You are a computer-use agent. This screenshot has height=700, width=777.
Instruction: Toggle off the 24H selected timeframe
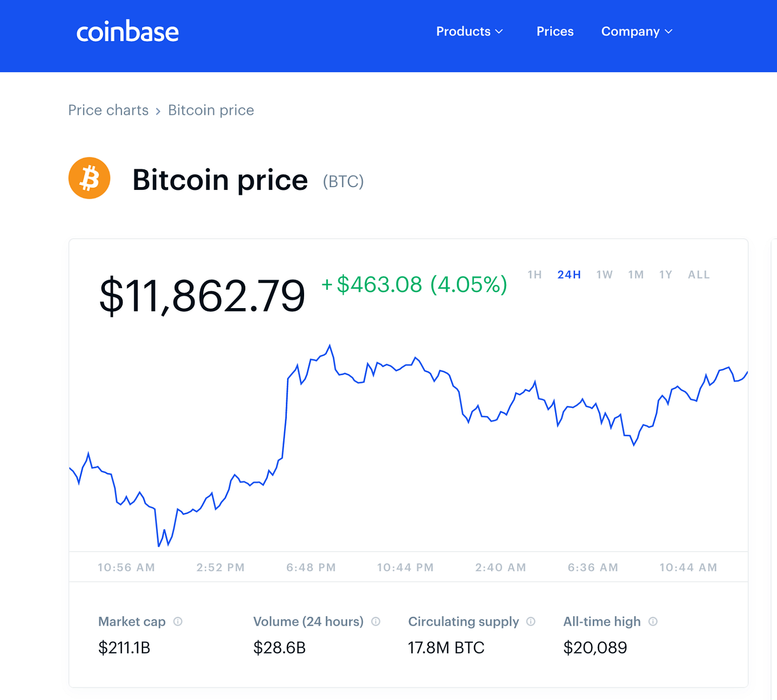coord(568,274)
